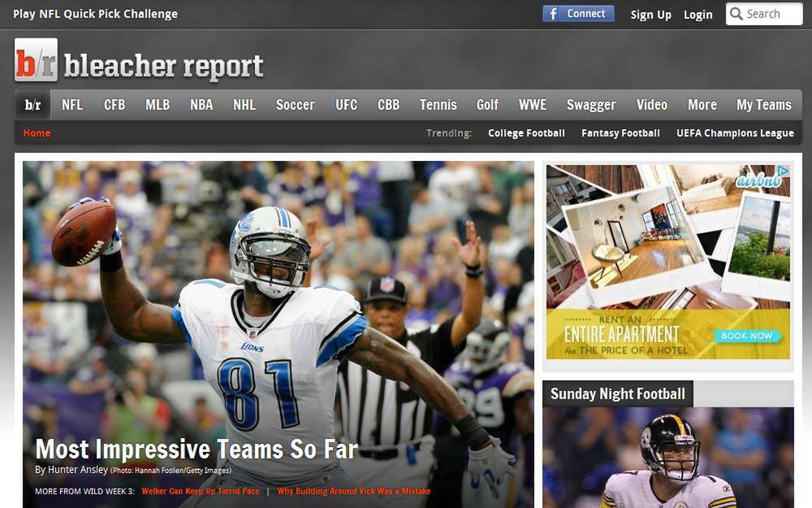Select the b/r home tab in navigation
812x508 pixels.
32,105
